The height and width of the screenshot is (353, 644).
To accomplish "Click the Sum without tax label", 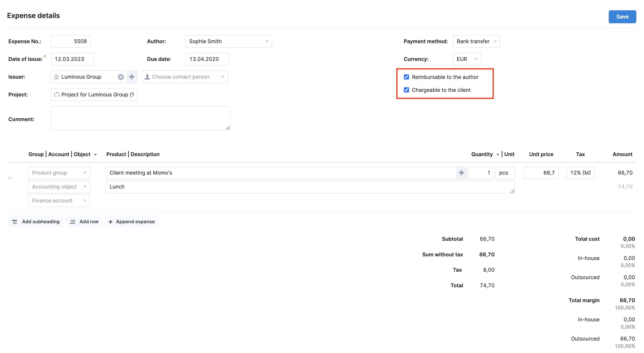I will (443, 254).
